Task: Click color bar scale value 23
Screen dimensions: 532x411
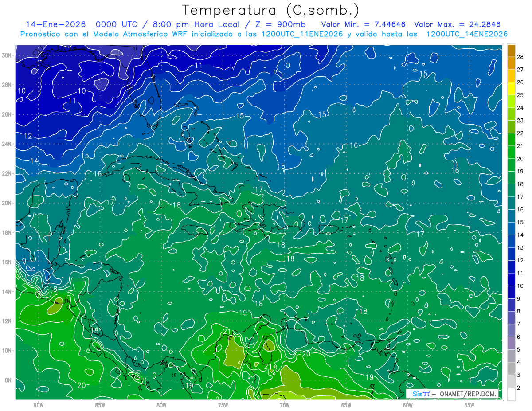Action: click(520, 121)
